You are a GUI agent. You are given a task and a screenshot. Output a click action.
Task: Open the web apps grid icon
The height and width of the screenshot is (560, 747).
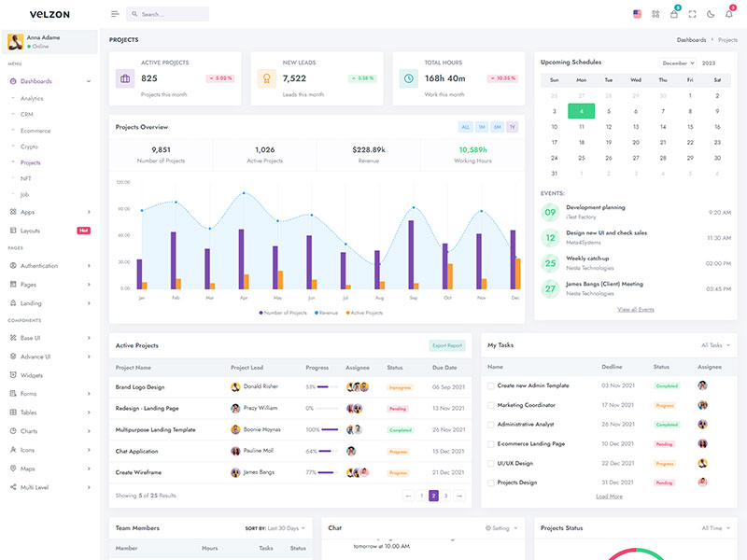point(655,14)
